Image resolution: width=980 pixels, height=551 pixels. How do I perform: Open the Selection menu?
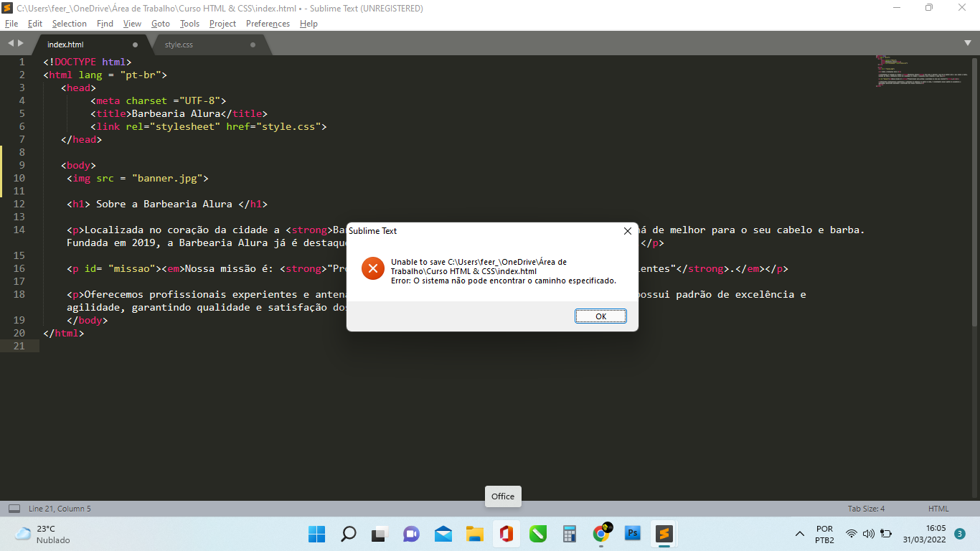click(69, 24)
